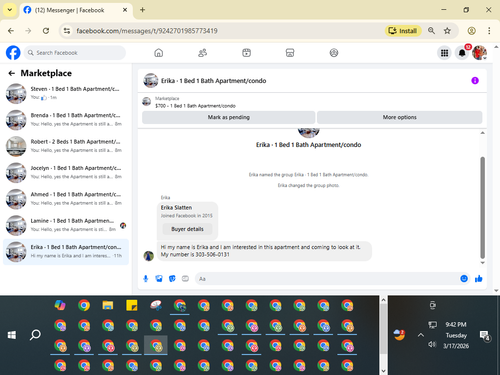Attach a photo using the image icon

[x=159, y=279]
